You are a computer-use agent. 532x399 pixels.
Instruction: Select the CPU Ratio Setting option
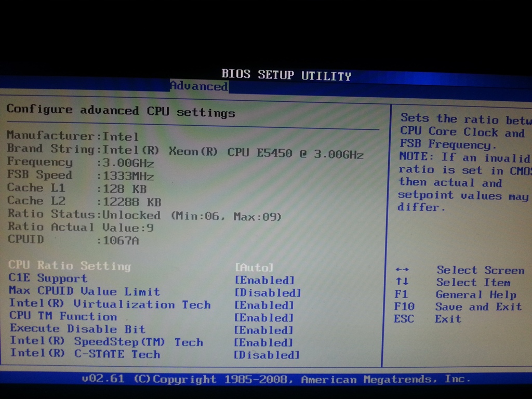point(70,265)
